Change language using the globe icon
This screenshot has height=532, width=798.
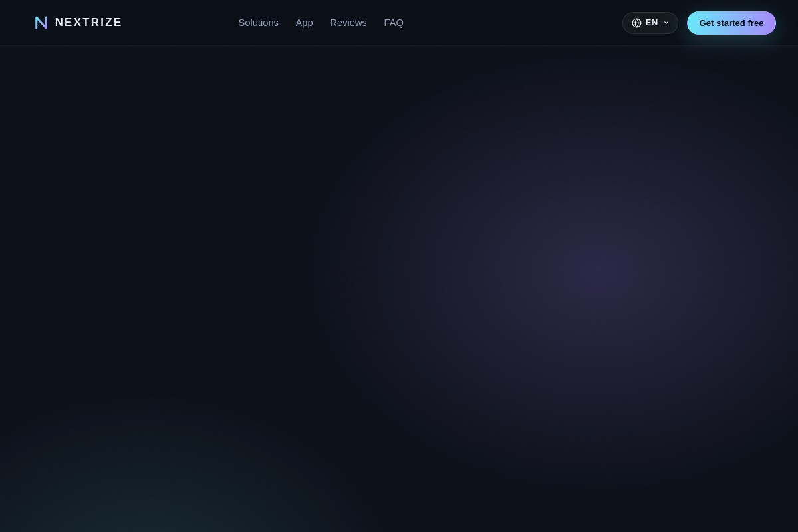(x=636, y=23)
